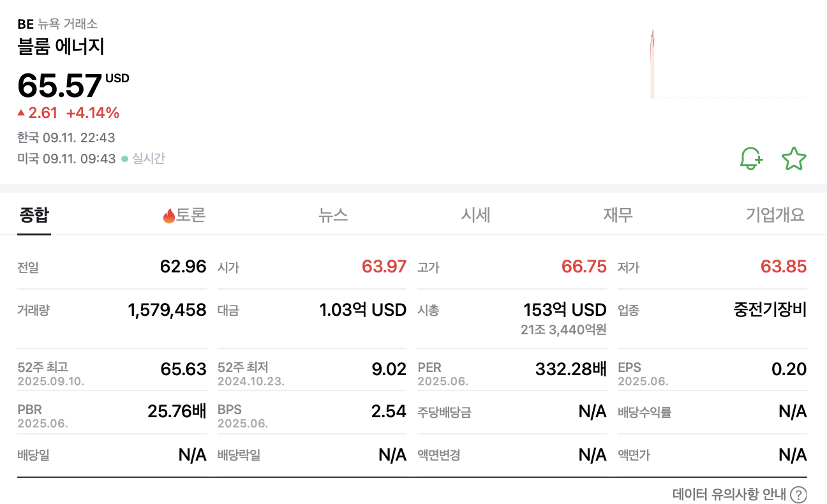Image resolution: width=827 pixels, height=504 pixels.
Task: Add 블룸 에너지 to favorites with the star icon
Action: click(x=794, y=158)
